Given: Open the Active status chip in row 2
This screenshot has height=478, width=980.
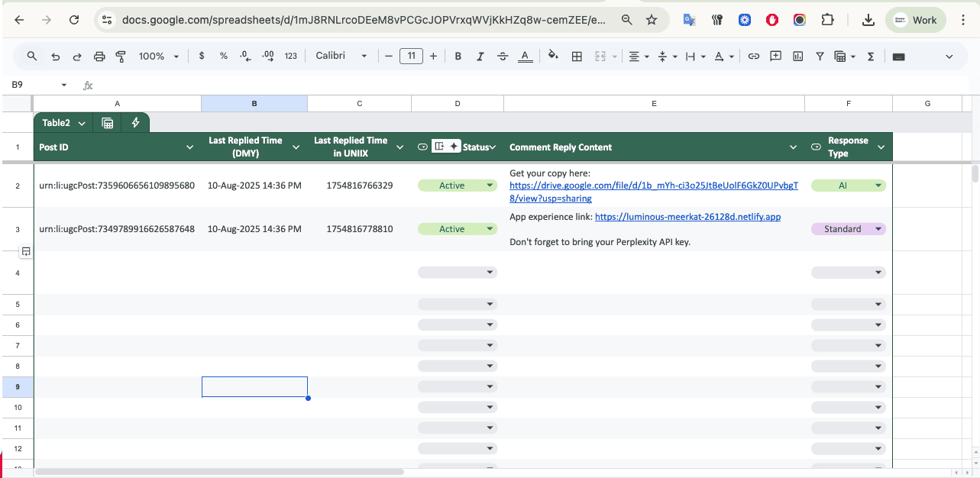Looking at the screenshot, I should coord(458,186).
